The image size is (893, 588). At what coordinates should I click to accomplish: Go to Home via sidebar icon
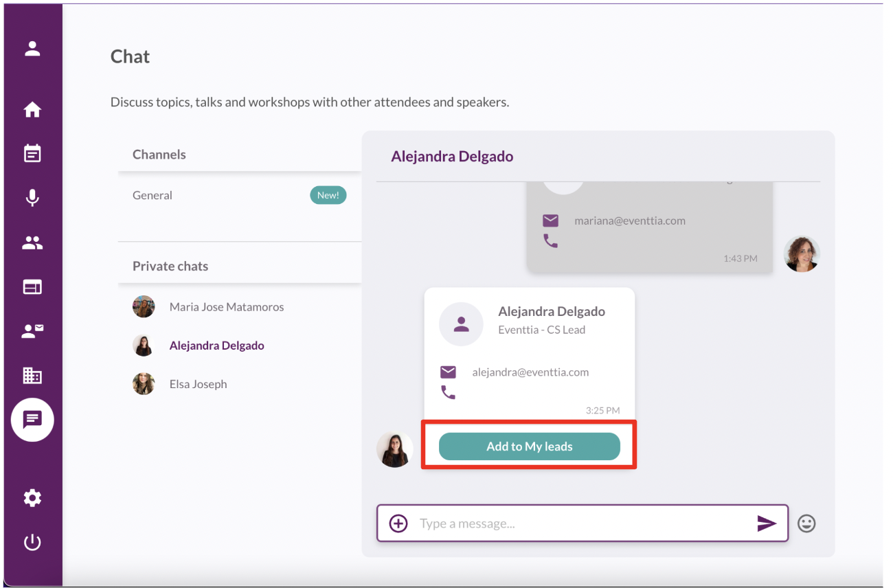tap(32, 110)
